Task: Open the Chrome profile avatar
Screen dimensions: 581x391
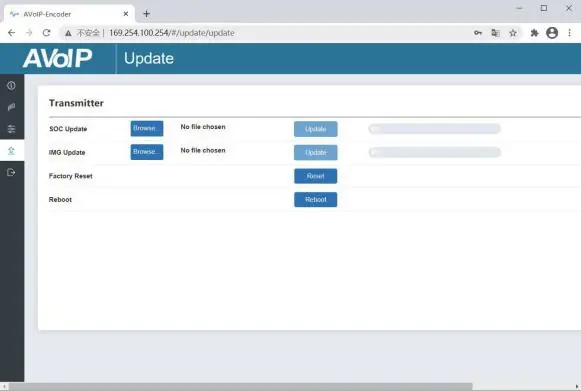Action: [552, 33]
